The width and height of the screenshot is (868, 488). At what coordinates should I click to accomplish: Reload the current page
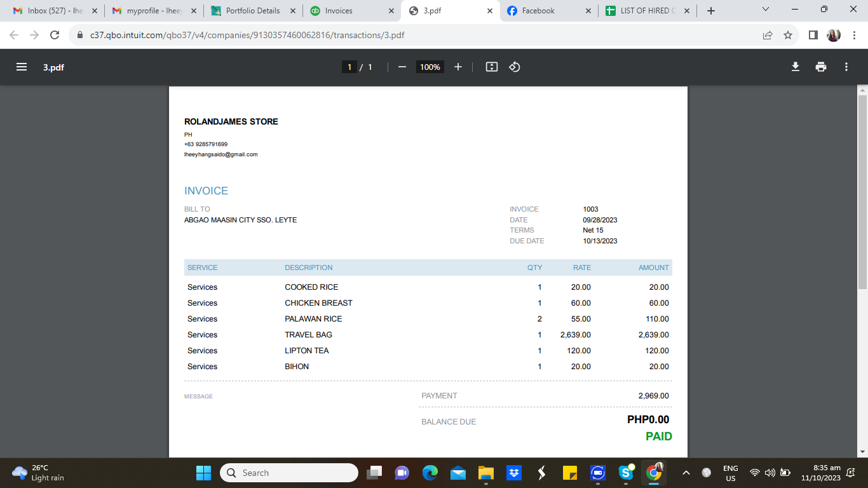[x=55, y=35]
